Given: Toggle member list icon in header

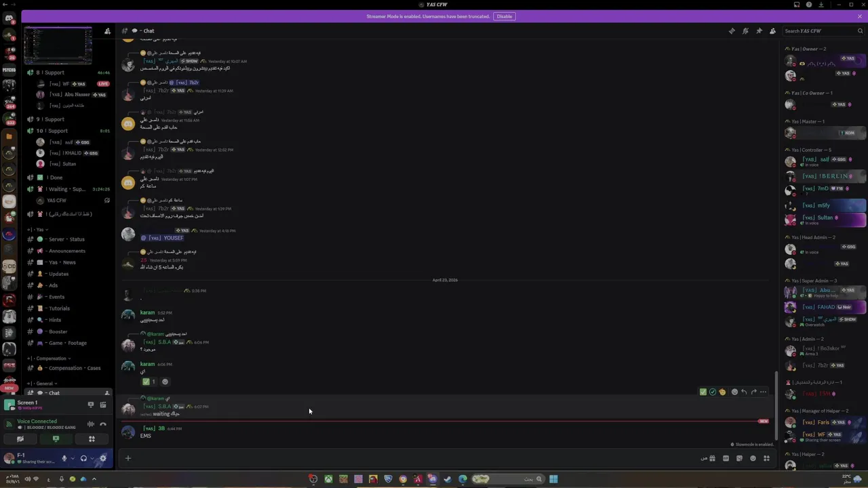Looking at the screenshot, I should click(x=772, y=30).
